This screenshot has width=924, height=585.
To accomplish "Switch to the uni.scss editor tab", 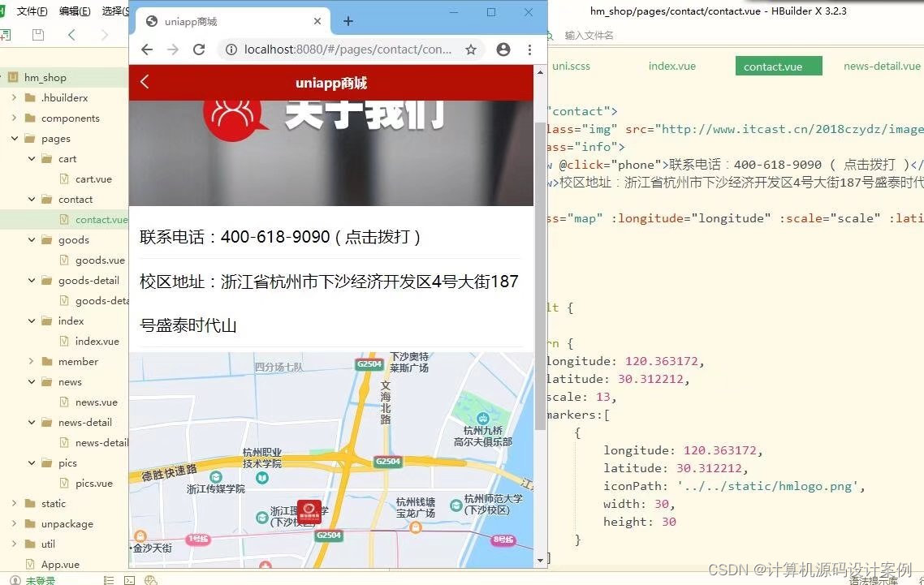I will [x=571, y=66].
